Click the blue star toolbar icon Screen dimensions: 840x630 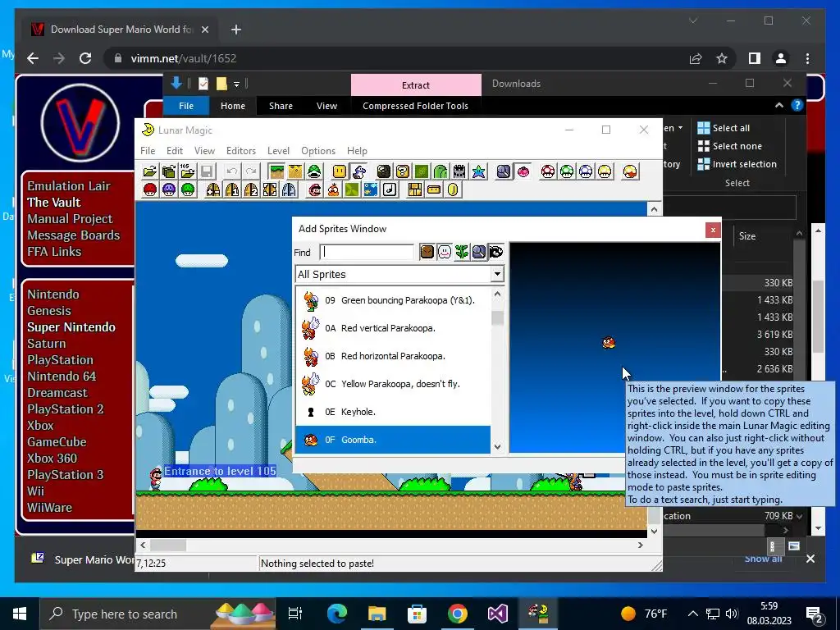[478, 171]
